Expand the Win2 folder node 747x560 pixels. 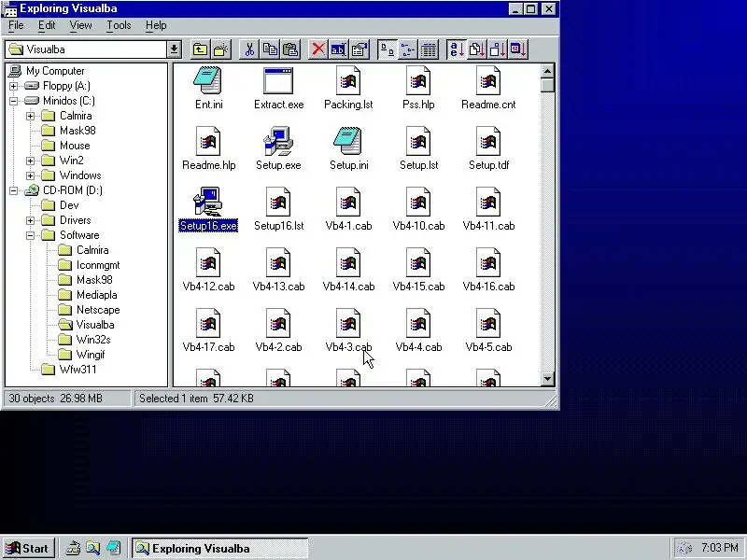point(31,161)
